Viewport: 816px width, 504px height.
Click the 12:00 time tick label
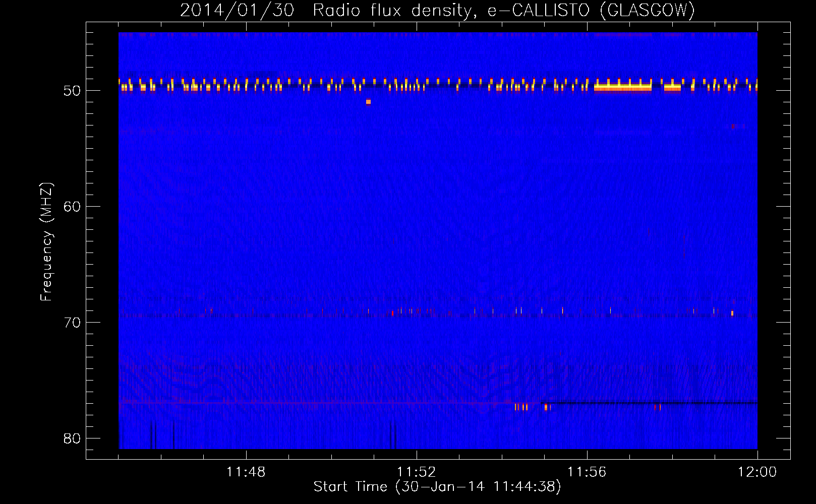point(757,472)
